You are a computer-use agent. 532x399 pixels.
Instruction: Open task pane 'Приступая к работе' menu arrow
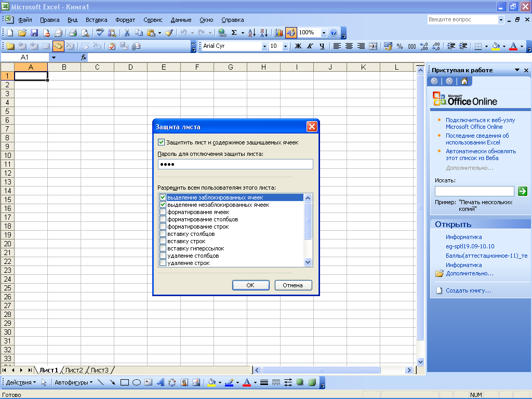click(x=517, y=70)
